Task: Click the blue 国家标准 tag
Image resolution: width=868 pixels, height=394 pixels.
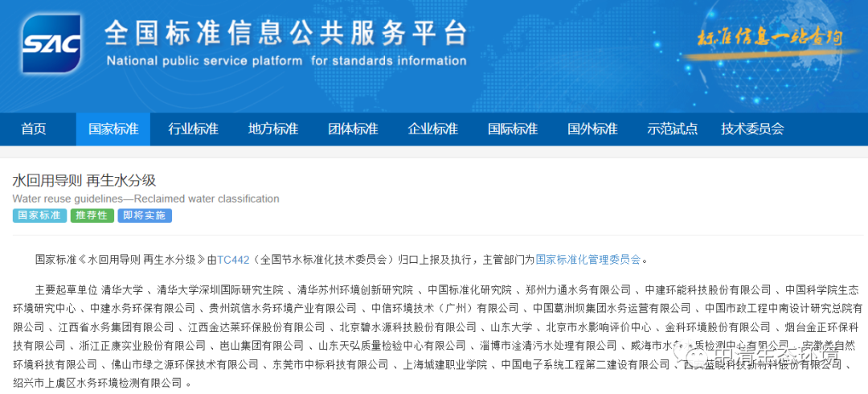Action: tap(39, 215)
